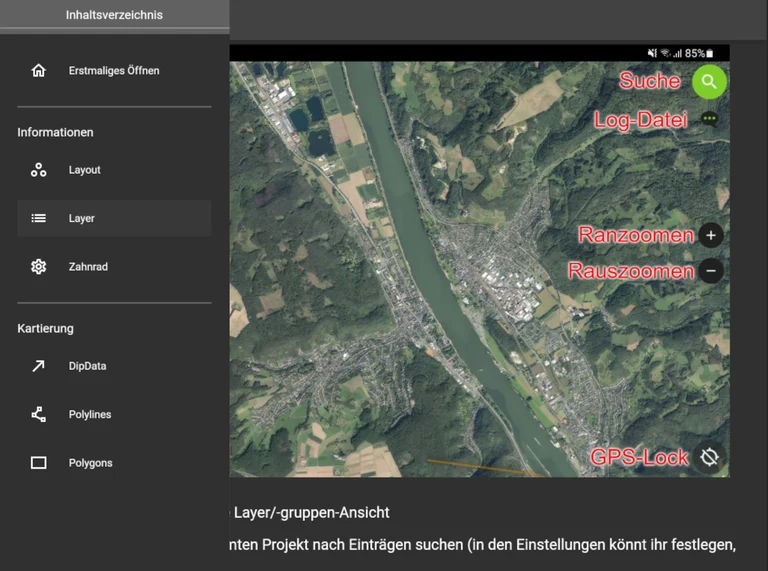Click the Polylines icon in sidebar
Image resolution: width=768 pixels, height=571 pixels.
pyautogui.click(x=38, y=414)
